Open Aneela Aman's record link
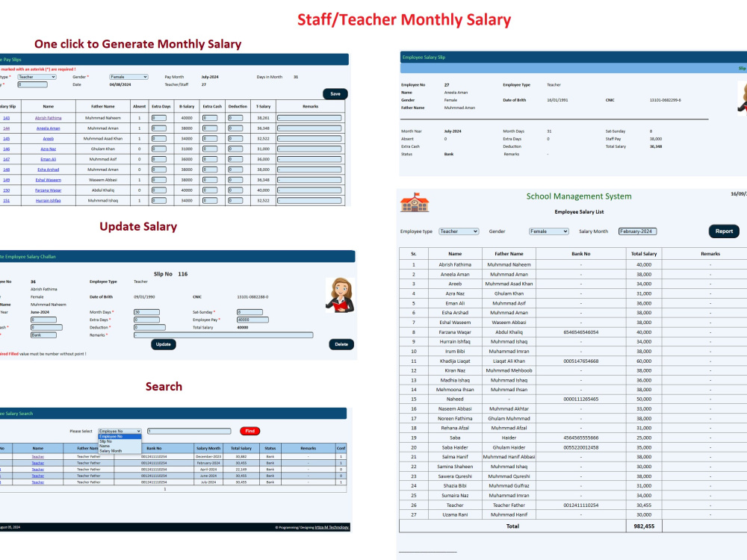 pos(49,128)
